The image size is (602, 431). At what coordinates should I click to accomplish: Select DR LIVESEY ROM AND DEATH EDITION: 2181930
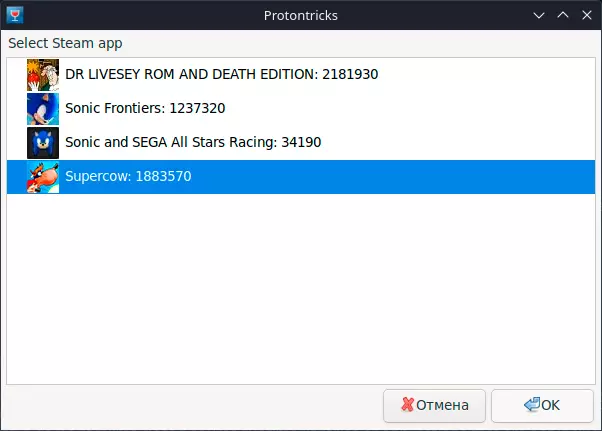click(301, 75)
